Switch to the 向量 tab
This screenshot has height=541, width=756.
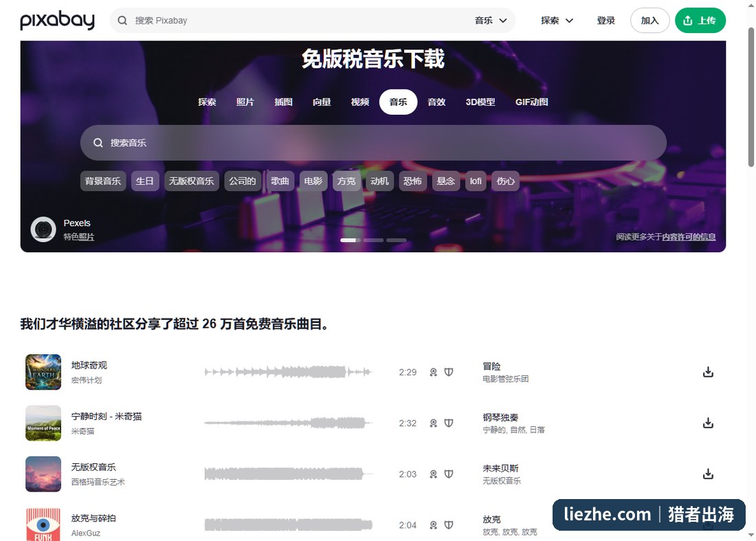[322, 102]
